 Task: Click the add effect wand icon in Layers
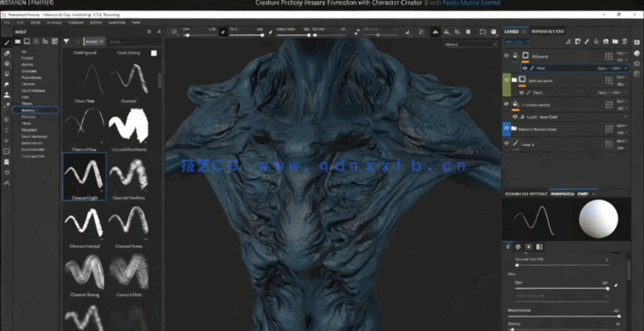pyautogui.click(x=569, y=41)
